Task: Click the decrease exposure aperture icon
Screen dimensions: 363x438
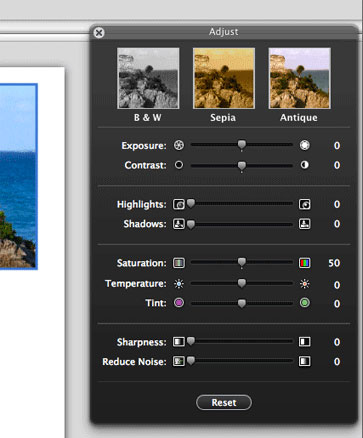Action: point(179,145)
